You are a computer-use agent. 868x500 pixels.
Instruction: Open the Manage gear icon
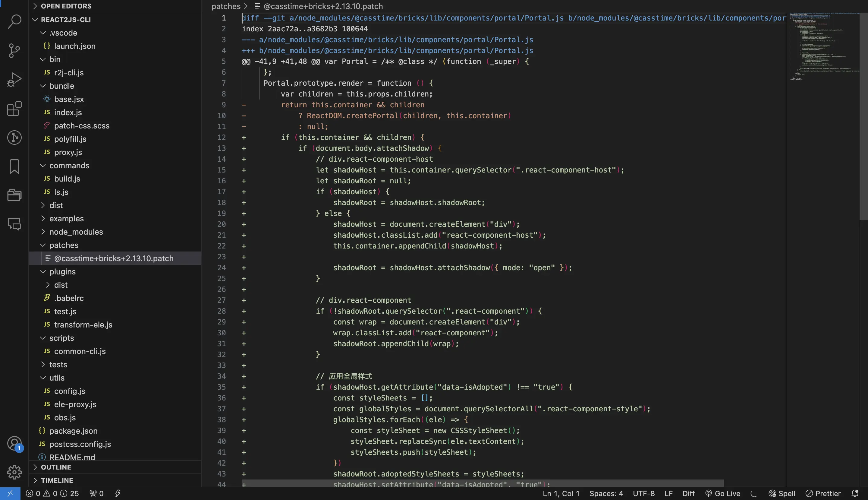(14, 472)
